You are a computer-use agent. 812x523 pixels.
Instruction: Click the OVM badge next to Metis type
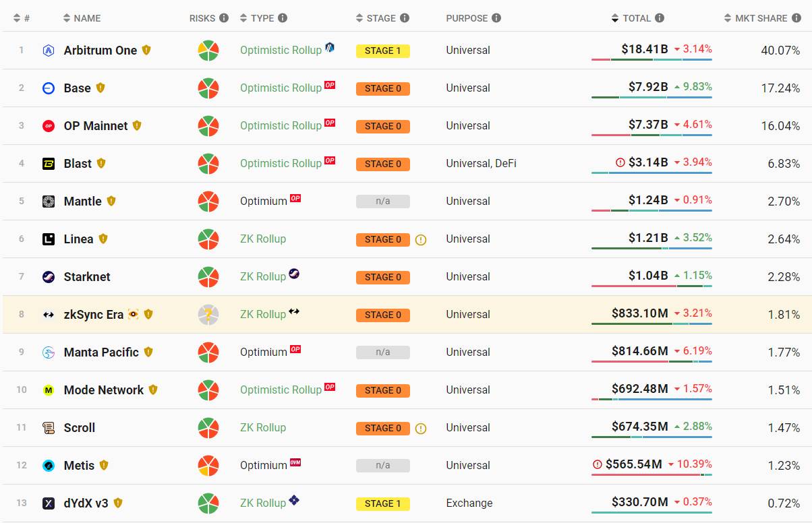[295, 462]
